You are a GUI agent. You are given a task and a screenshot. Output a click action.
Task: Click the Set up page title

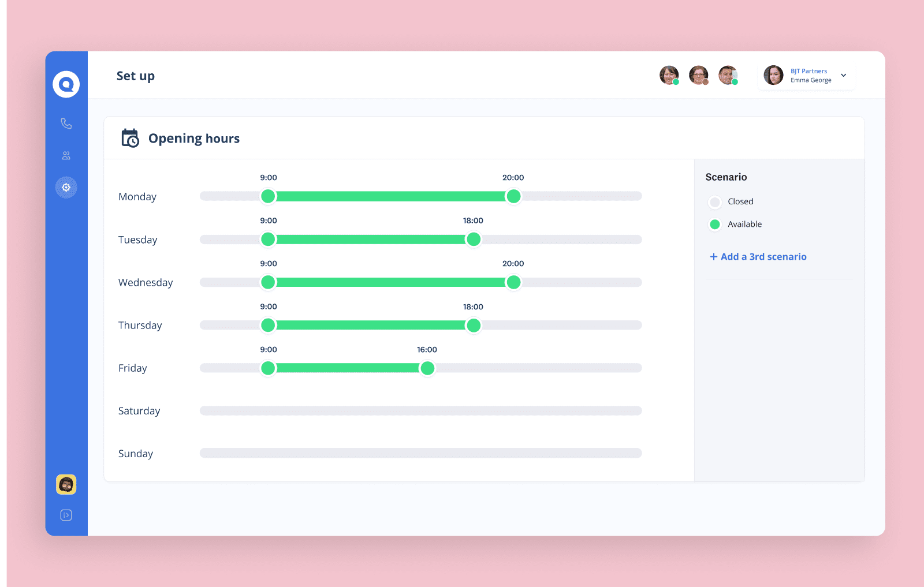coord(135,76)
